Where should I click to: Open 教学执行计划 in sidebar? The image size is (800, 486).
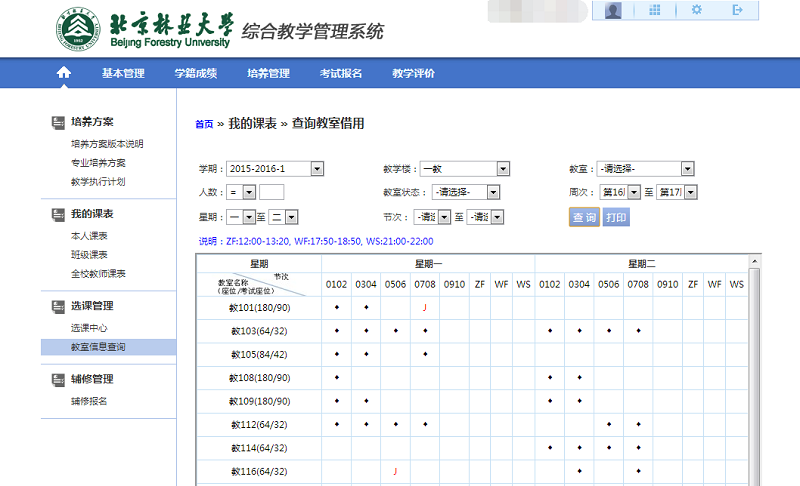tap(98, 182)
